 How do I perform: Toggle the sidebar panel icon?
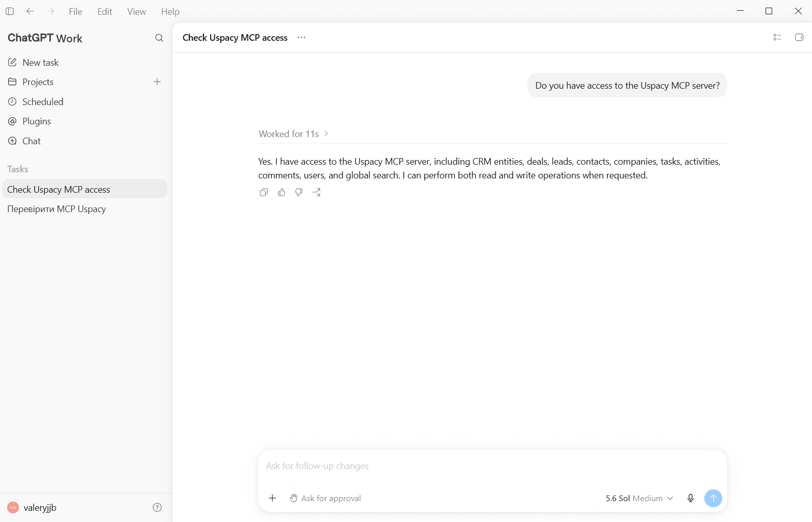click(x=10, y=11)
